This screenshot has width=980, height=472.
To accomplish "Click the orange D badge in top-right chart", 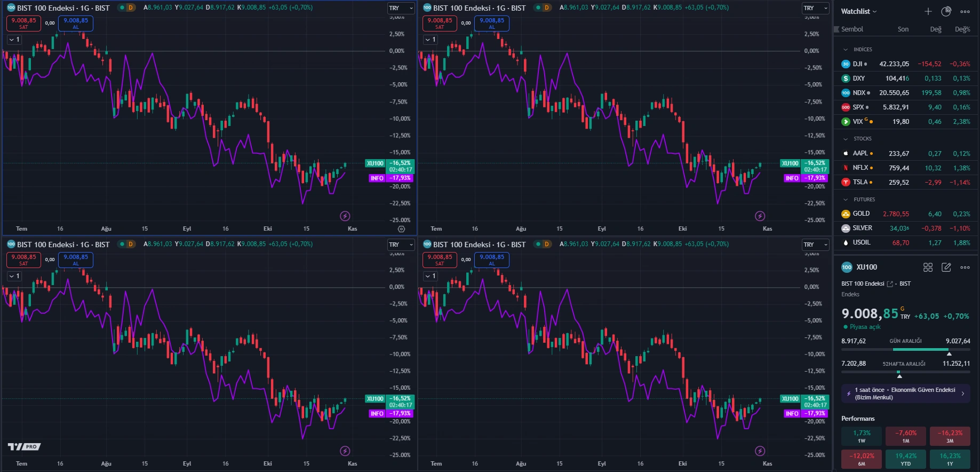I will [546, 7].
